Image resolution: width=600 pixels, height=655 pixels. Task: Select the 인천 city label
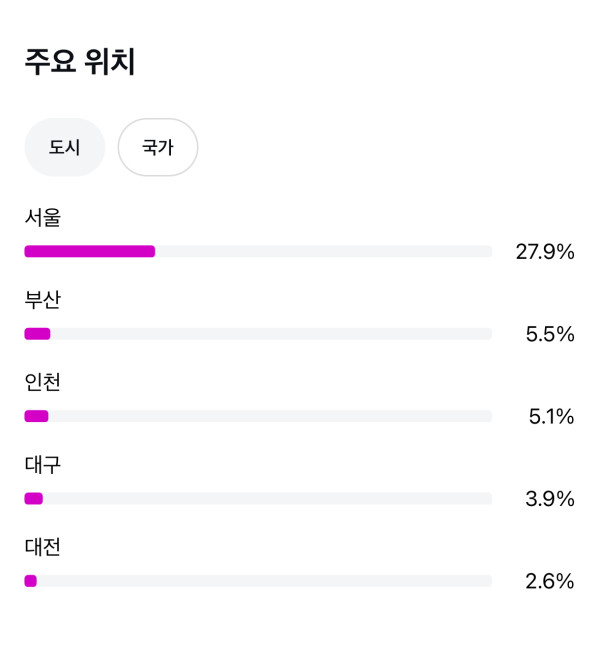(x=43, y=382)
